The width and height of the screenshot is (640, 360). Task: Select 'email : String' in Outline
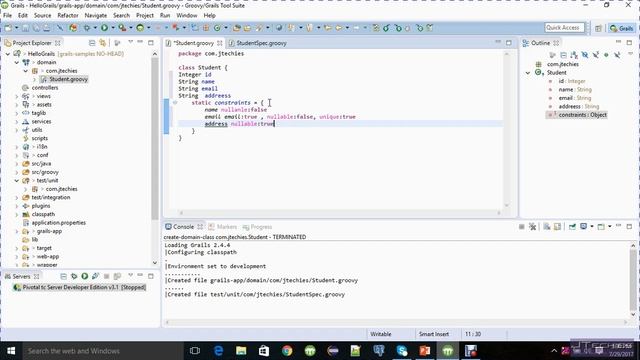575,98
